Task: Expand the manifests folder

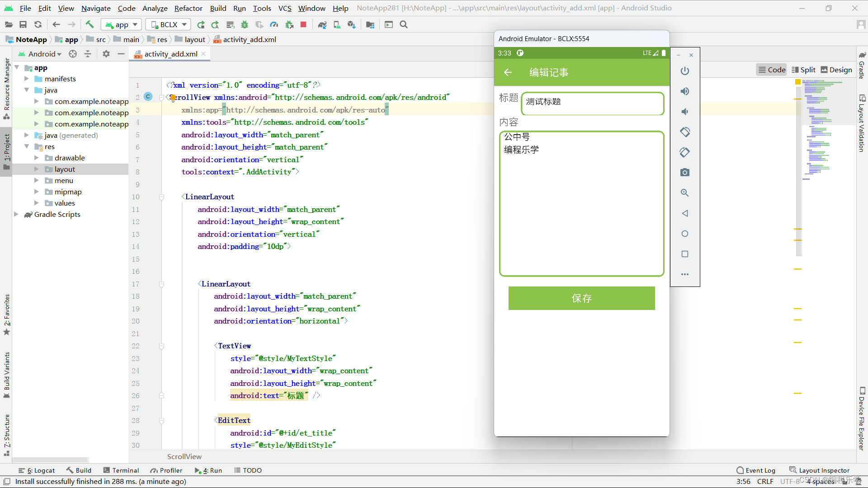Action: coord(26,79)
